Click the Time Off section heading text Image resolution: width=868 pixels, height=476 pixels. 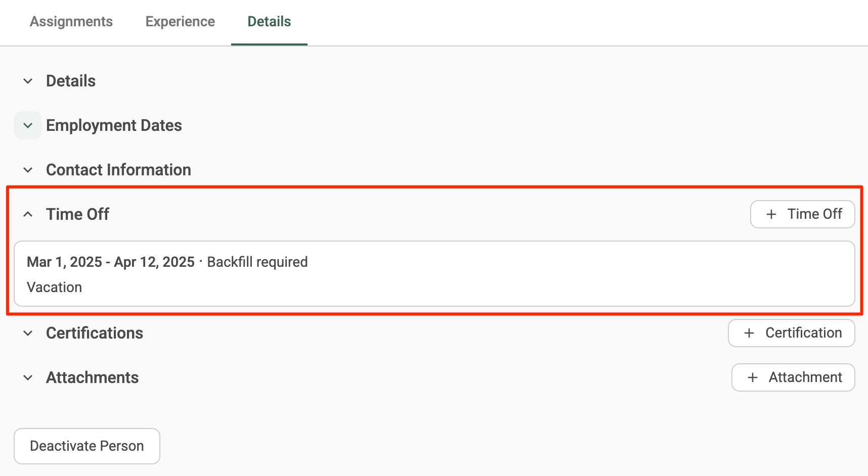[x=77, y=214]
